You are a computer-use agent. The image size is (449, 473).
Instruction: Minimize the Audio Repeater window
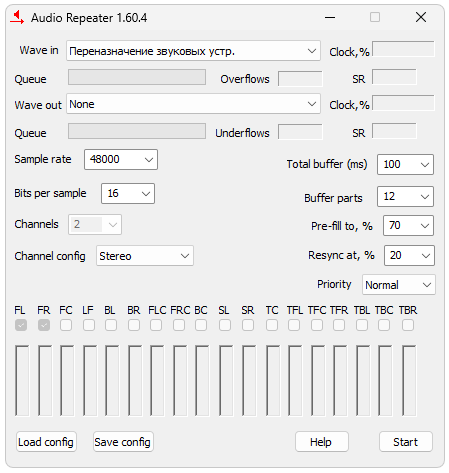tap(330, 17)
